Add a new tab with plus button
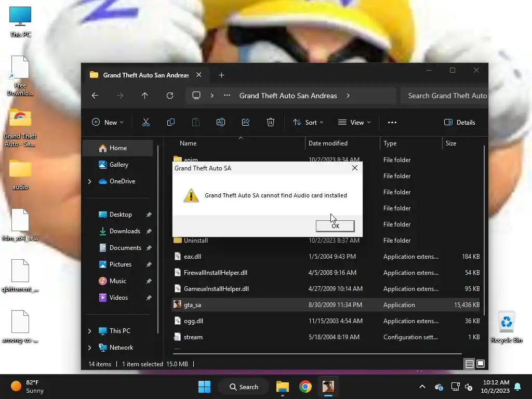This screenshot has width=532, height=399. (x=221, y=75)
